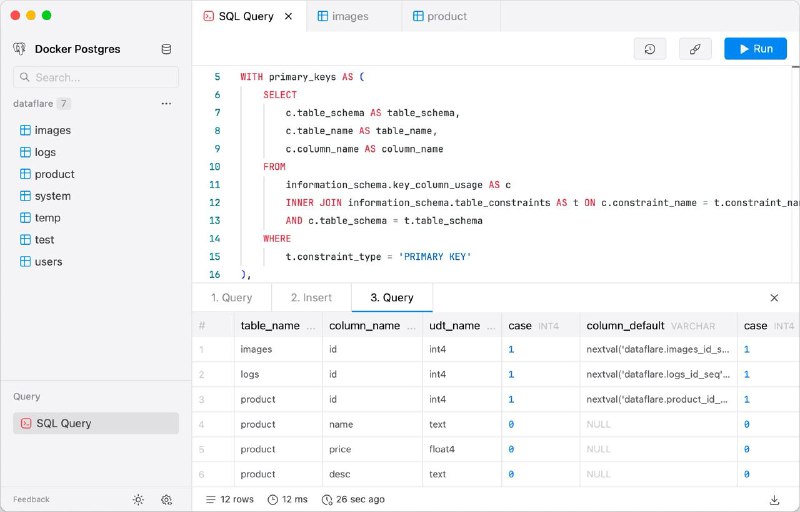Focus the sidebar Search field
The width and height of the screenshot is (800, 512).
96,77
